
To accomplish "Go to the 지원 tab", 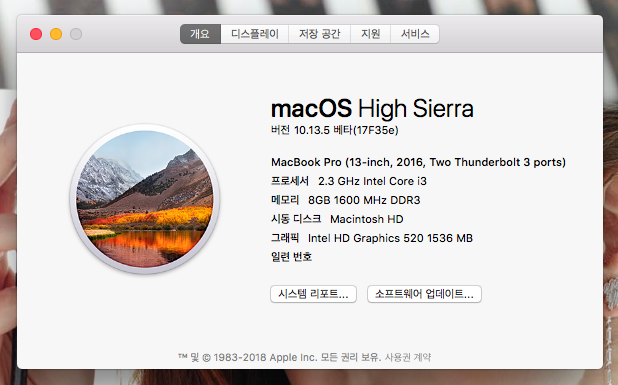I will click(370, 34).
